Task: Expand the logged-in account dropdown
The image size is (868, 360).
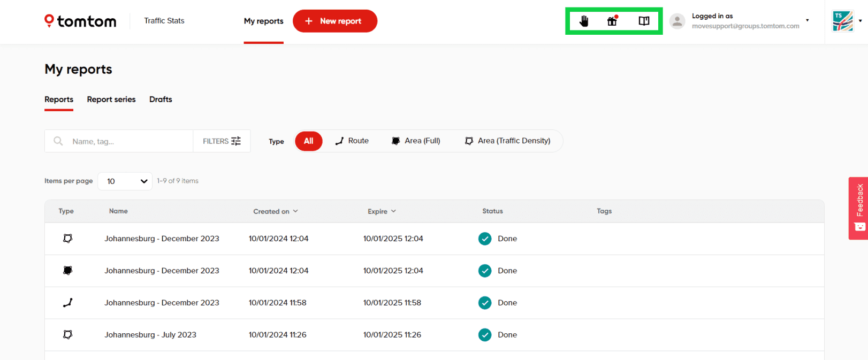Action: pyautogui.click(x=807, y=21)
